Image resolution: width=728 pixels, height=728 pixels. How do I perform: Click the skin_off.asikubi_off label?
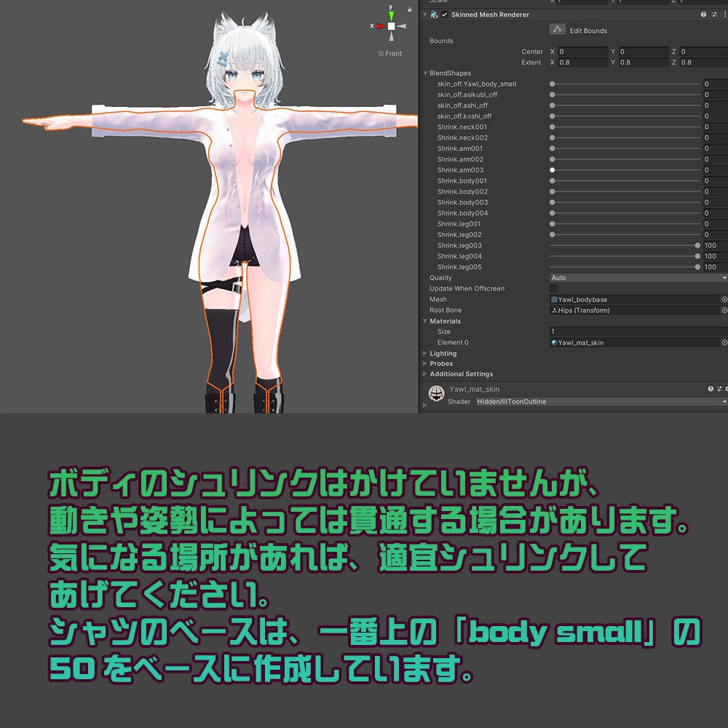coord(467,95)
